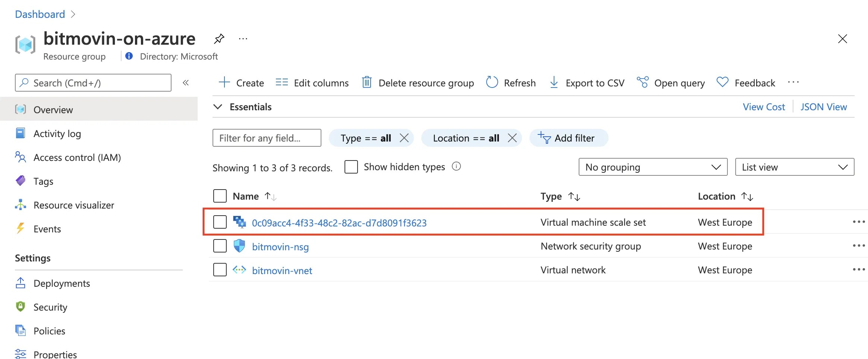Screen dimensions: 868x359
Task: Click the bitmovin-vnet network icon
Action: click(239, 270)
